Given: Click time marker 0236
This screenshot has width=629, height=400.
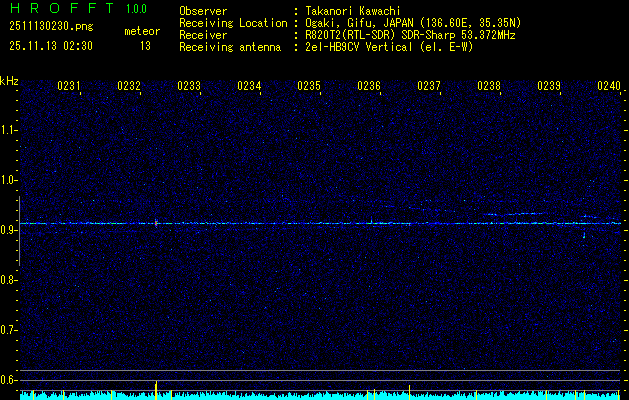Looking at the screenshot, I should pos(369,85).
